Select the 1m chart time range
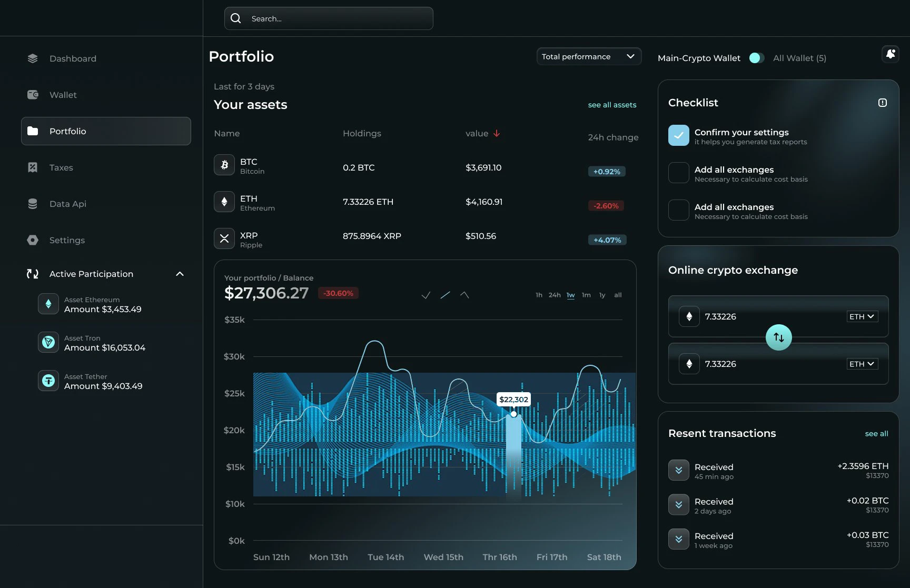The height and width of the screenshot is (588, 910). coord(586,295)
